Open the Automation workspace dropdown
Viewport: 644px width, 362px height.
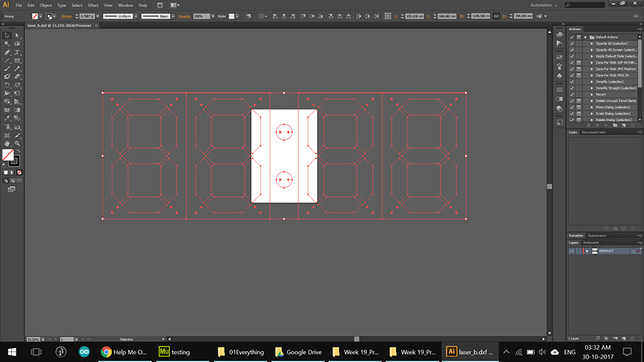click(544, 6)
